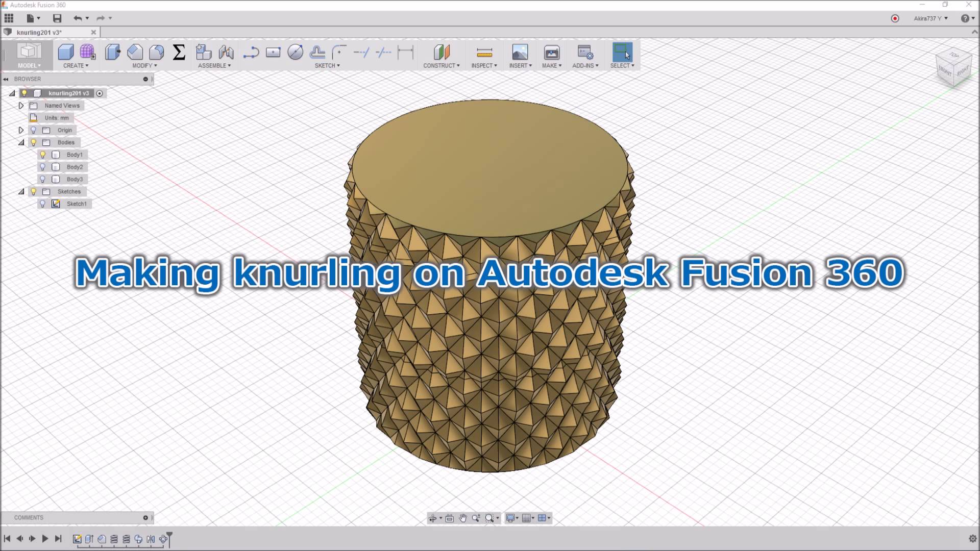The image size is (980, 551).
Task: Toggle visibility of Origin folder
Action: pyautogui.click(x=34, y=130)
